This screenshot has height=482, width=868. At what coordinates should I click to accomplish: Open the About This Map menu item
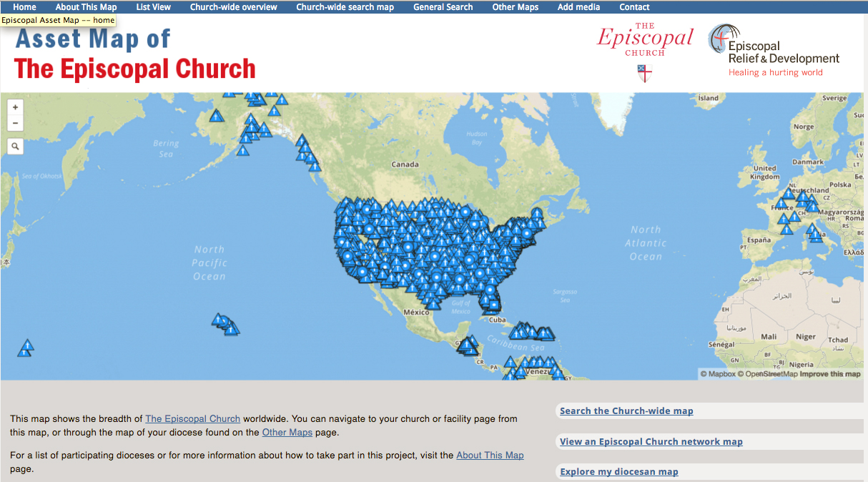coord(86,7)
